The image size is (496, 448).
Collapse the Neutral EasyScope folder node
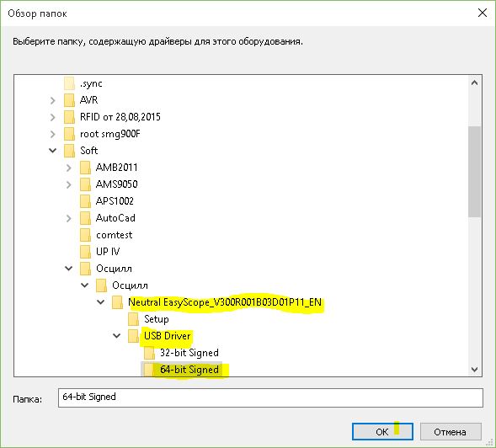pyautogui.click(x=100, y=301)
